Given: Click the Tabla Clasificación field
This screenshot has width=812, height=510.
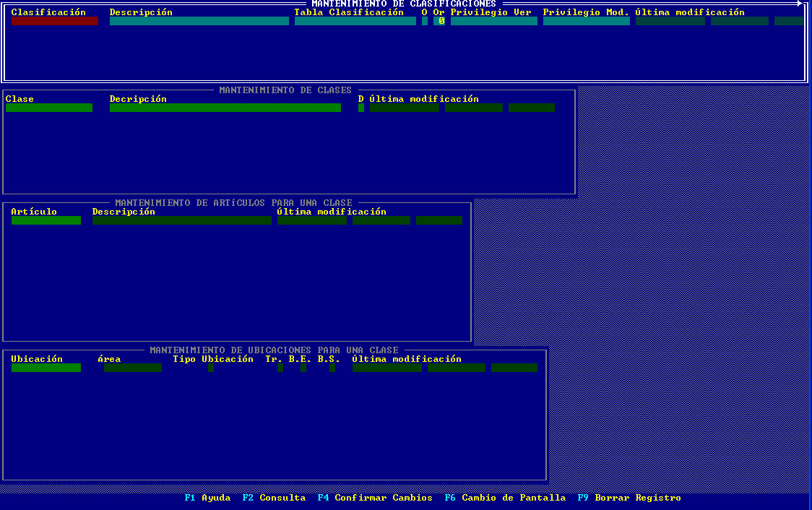Looking at the screenshot, I should [x=355, y=21].
